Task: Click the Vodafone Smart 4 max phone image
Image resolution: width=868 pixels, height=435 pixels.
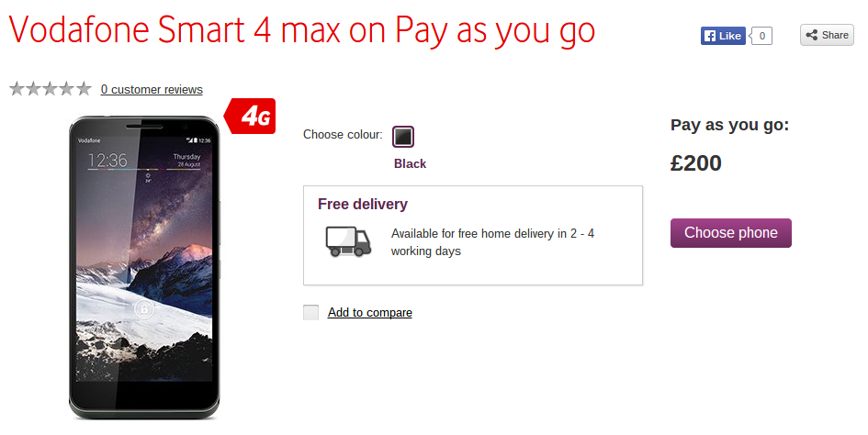Action: coord(144,267)
